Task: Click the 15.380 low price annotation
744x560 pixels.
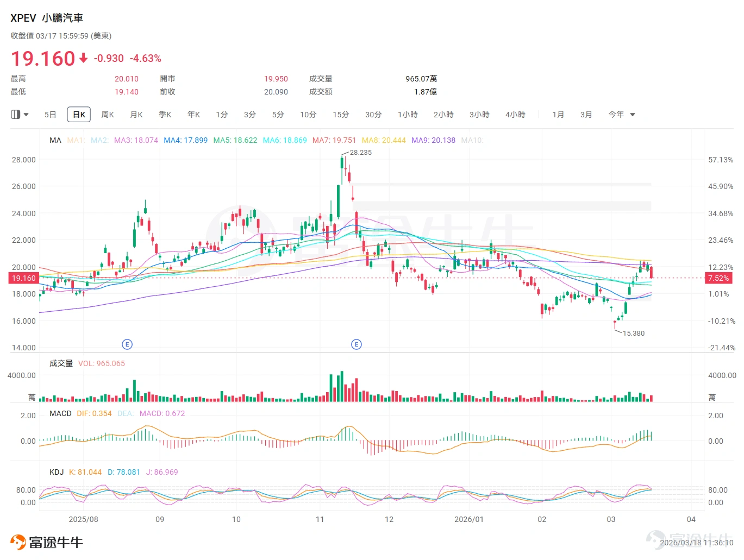Action: coord(634,334)
